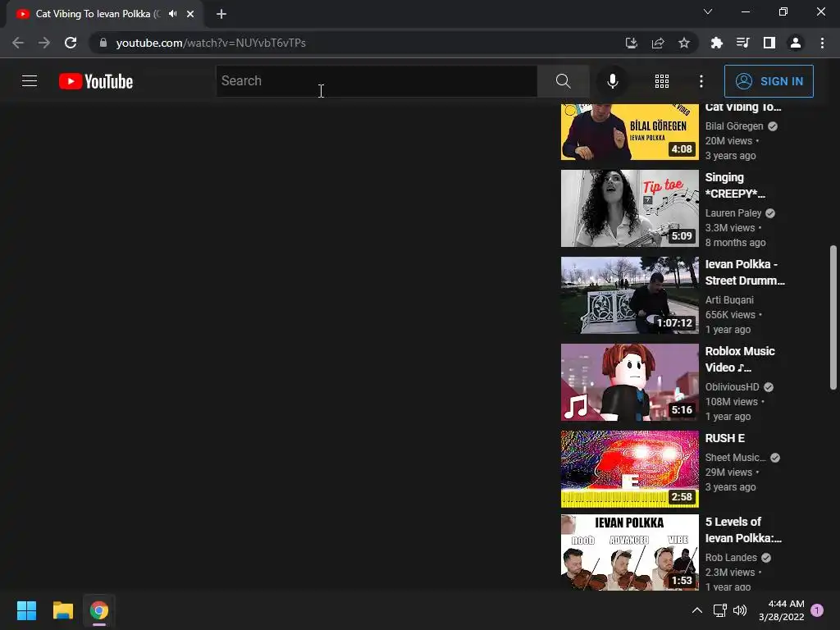Click the SIGN IN button
The image size is (840, 630).
pyautogui.click(x=769, y=81)
